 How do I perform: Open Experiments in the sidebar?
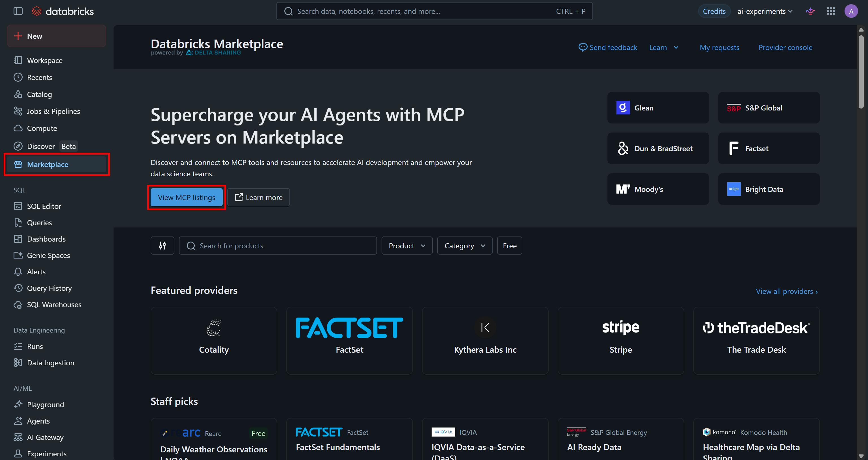tap(57, 454)
